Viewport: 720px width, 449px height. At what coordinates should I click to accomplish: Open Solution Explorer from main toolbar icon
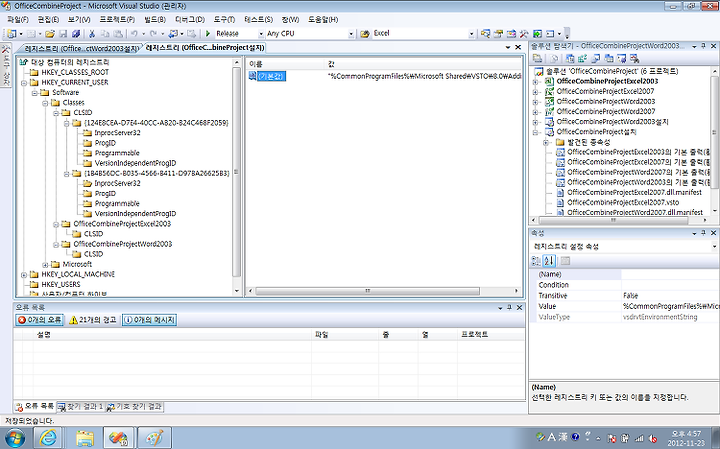click(x=485, y=34)
